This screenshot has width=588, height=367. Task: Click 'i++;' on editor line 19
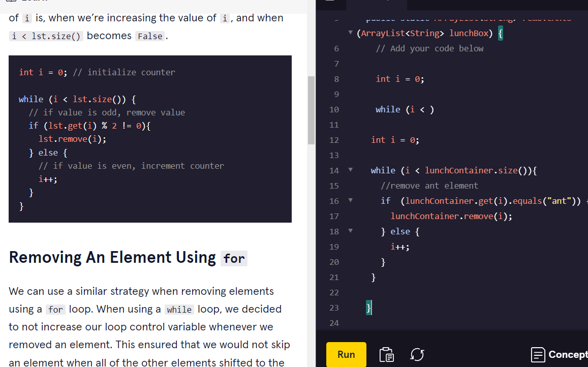400,247
